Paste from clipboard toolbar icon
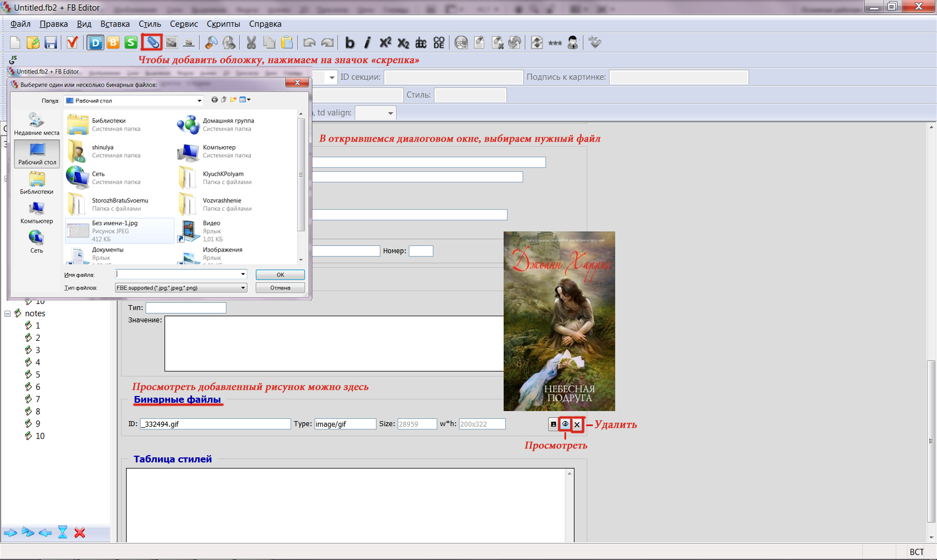Image resolution: width=937 pixels, height=560 pixels. (x=287, y=42)
